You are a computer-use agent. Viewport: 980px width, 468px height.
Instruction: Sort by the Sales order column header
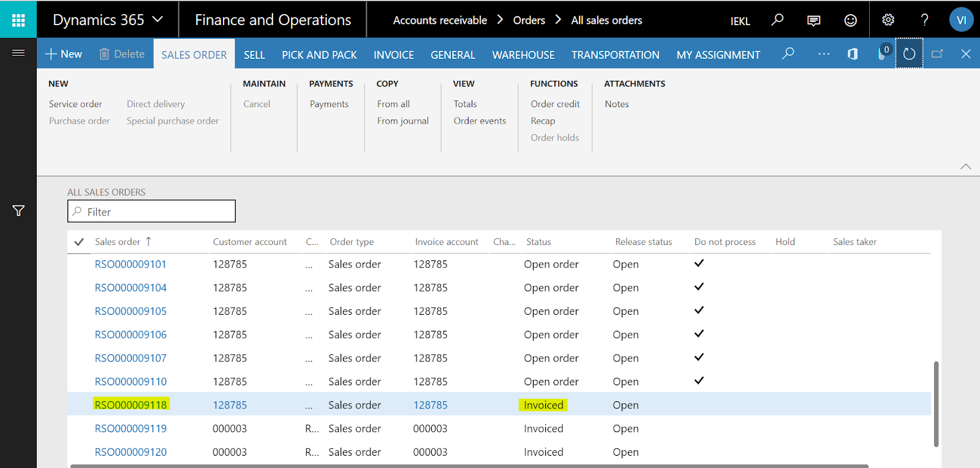[118, 242]
